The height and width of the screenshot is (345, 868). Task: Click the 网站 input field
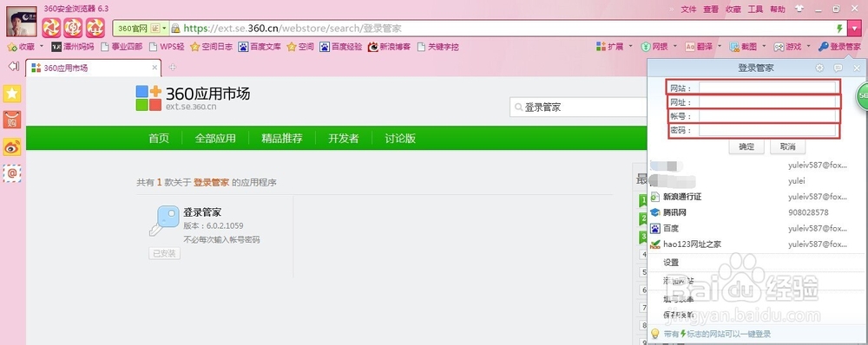tap(767, 88)
